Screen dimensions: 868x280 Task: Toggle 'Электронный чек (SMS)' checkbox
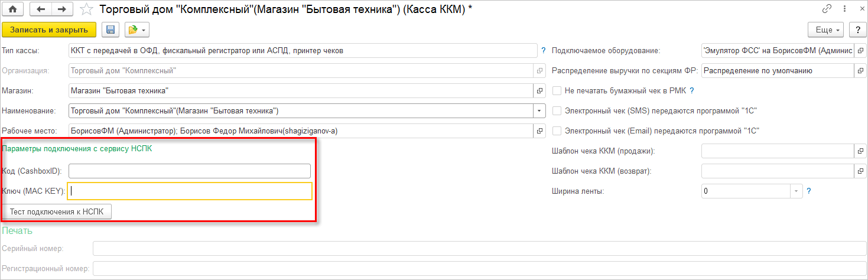[x=557, y=110]
